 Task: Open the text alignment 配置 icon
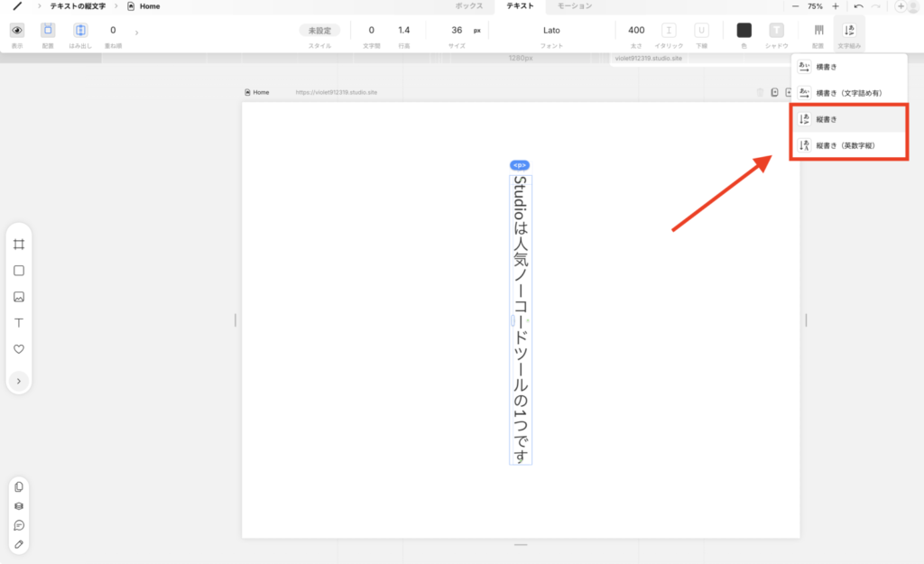[x=818, y=30]
